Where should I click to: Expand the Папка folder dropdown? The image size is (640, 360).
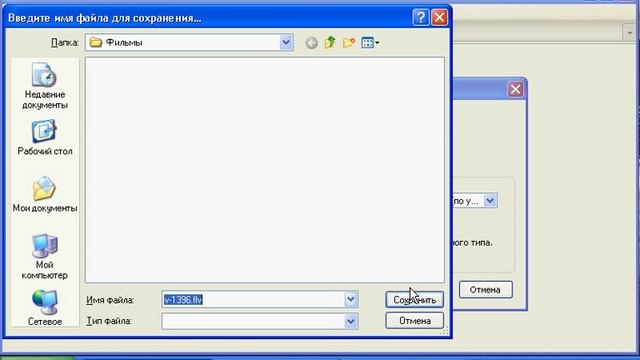tap(286, 42)
